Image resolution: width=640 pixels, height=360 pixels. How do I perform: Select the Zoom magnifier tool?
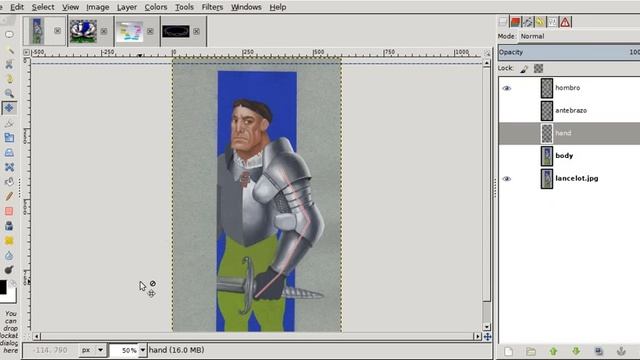(x=9, y=93)
